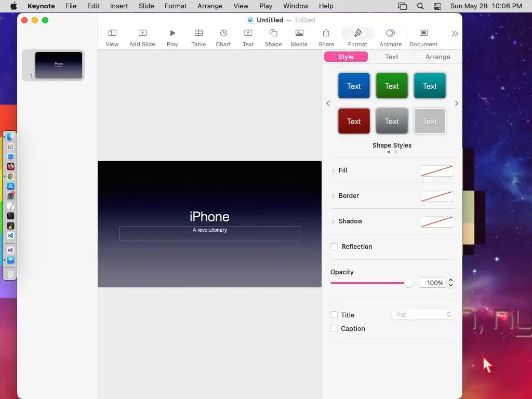The image size is (532, 399).
Task: Go to next Shape Styles page
Action: pos(456,103)
